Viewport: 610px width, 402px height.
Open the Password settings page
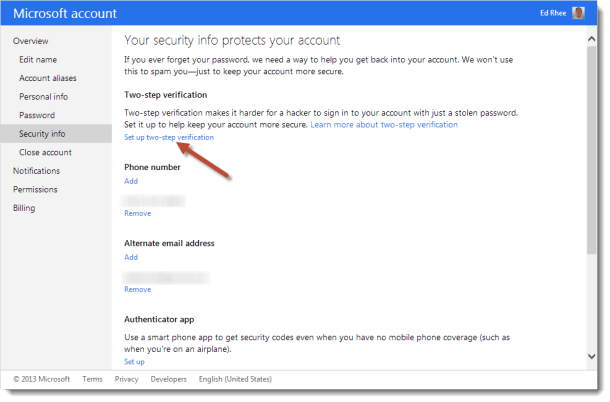click(37, 115)
